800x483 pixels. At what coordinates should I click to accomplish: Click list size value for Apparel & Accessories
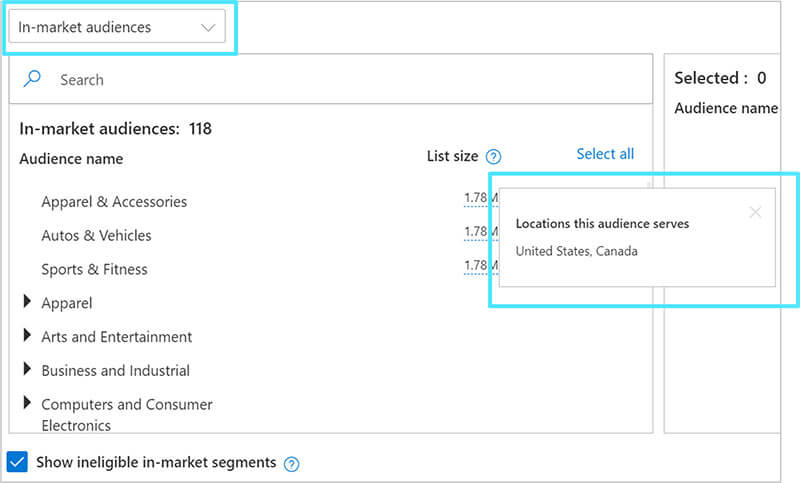click(x=475, y=198)
